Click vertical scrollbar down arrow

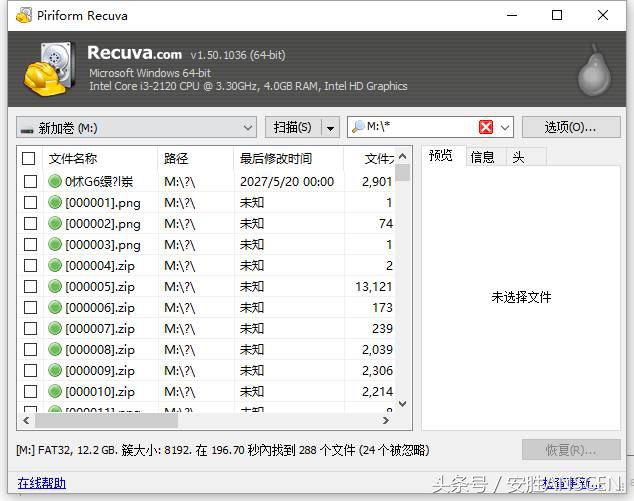click(402, 404)
